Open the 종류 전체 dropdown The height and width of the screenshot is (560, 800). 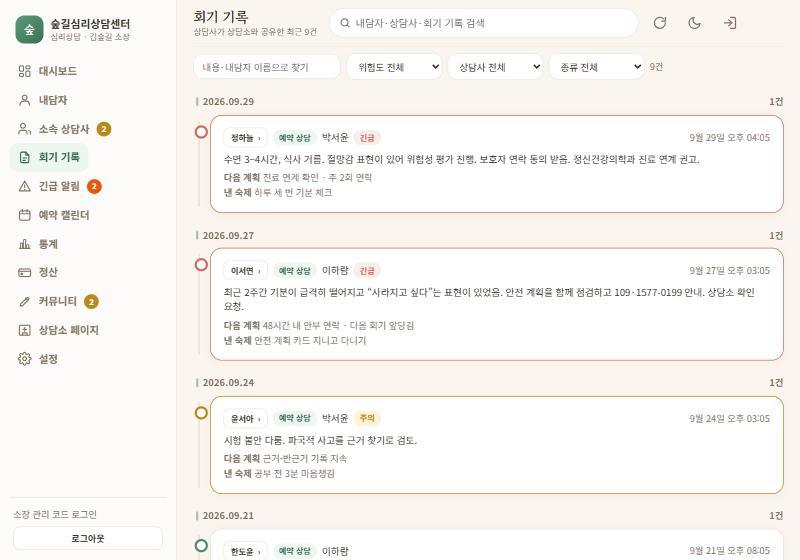click(596, 67)
